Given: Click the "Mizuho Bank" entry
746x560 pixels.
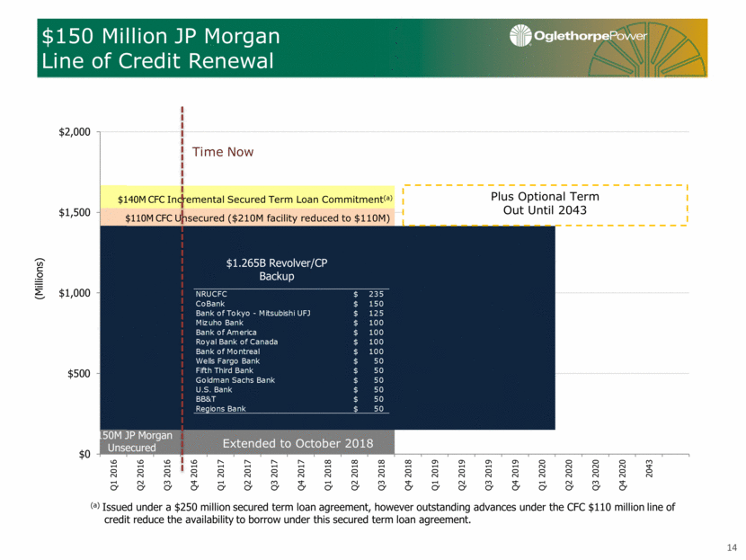Looking at the screenshot, I should click(x=219, y=323).
